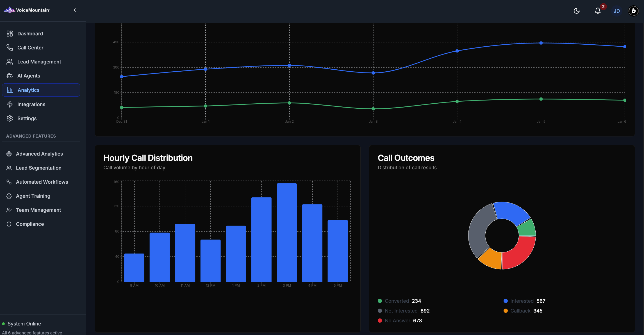Open the notifications bell icon
The image size is (644, 335).
[x=598, y=11]
